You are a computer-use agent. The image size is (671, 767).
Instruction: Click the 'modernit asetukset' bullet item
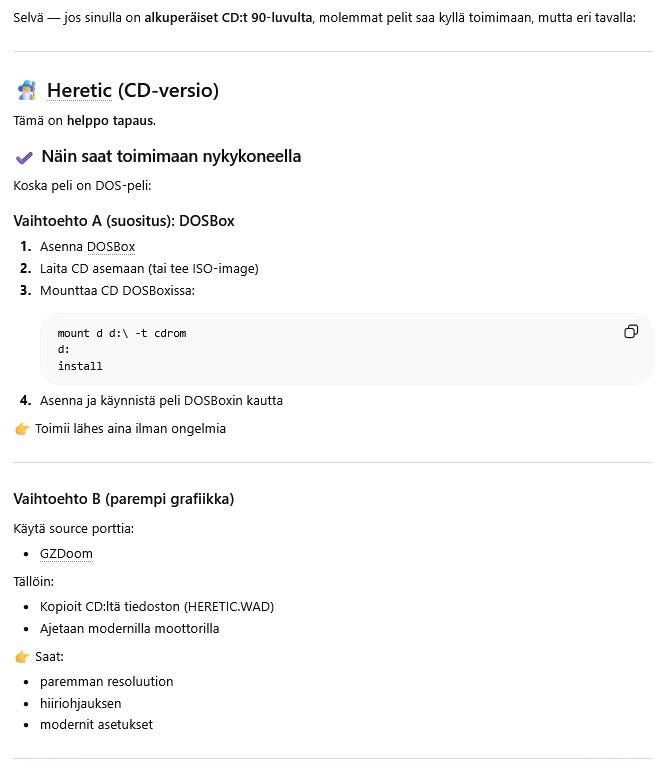96,725
